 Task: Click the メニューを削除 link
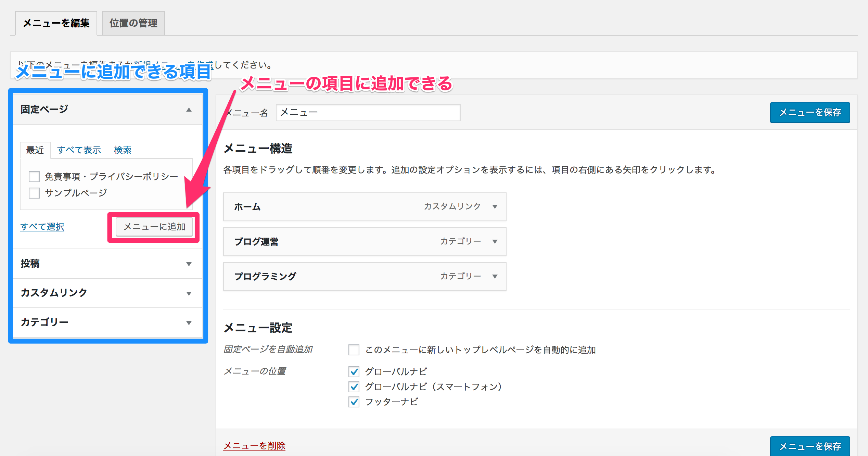coord(254,446)
